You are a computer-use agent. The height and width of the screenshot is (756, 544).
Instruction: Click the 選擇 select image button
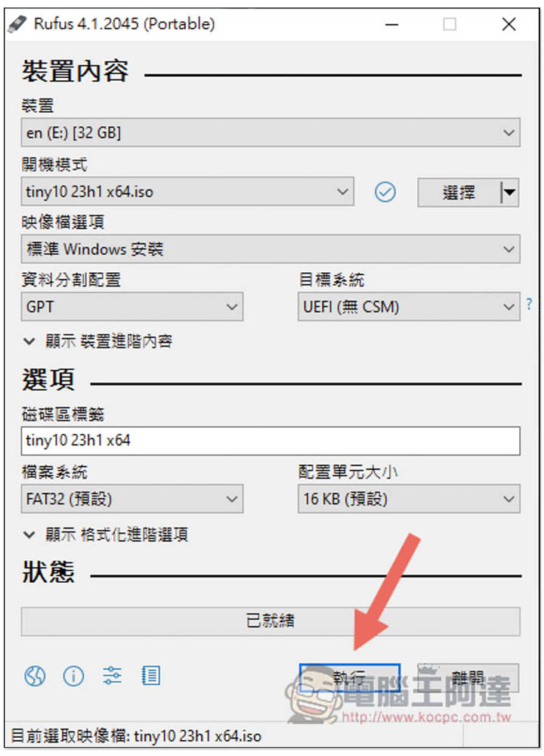click(459, 192)
